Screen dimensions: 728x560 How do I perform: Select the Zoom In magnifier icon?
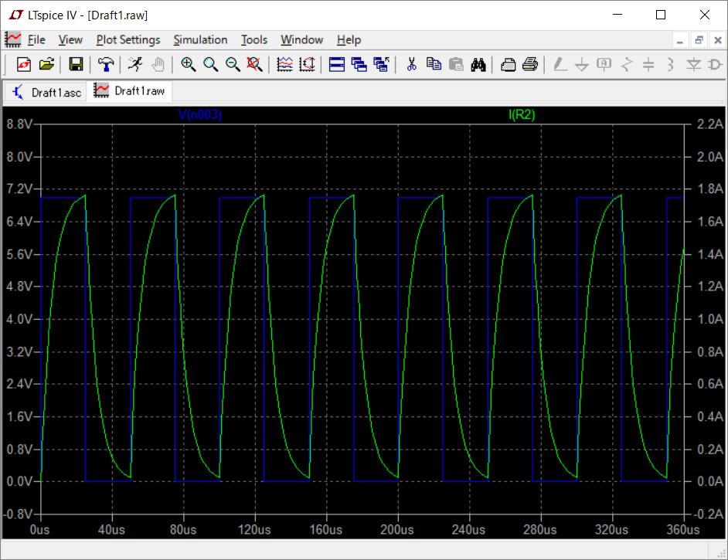click(188, 64)
